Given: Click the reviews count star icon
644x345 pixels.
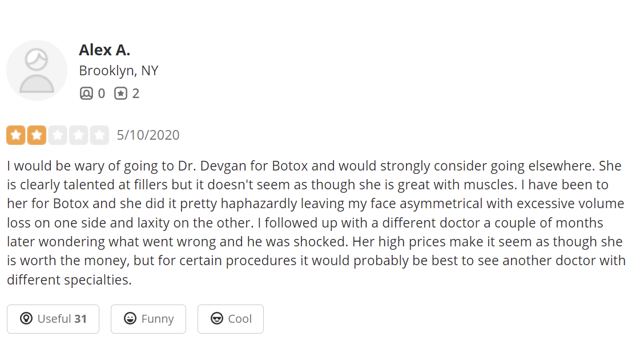Looking at the screenshot, I should [120, 94].
